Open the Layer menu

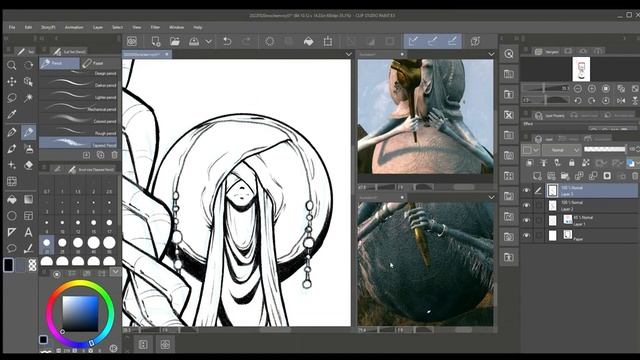coord(98,27)
